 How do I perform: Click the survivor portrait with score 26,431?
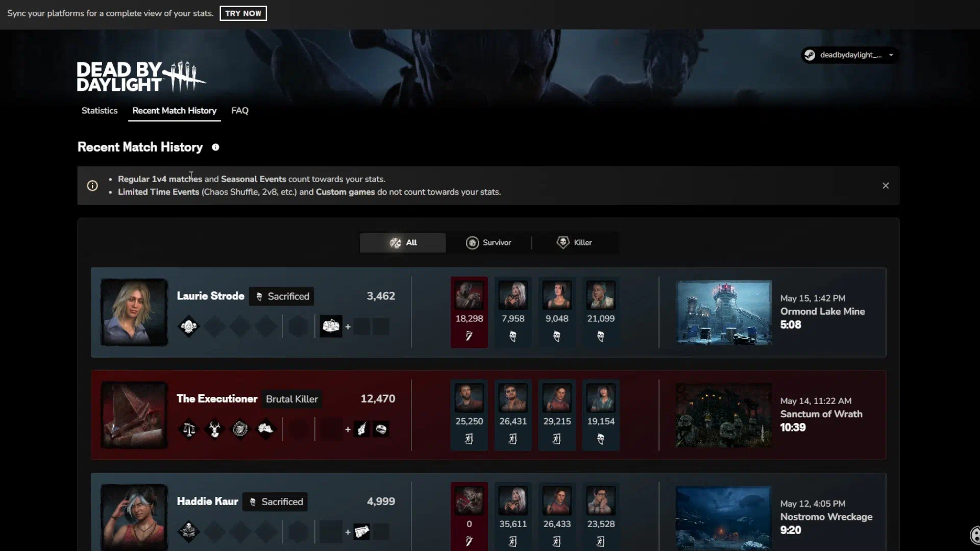(513, 397)
